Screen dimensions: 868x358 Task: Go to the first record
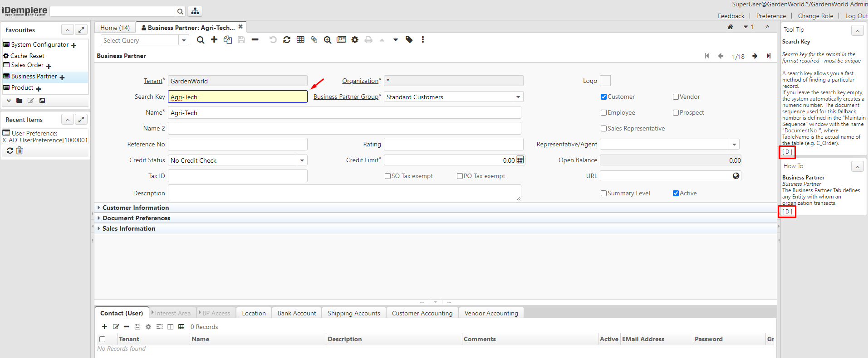[x=707, y=56]
